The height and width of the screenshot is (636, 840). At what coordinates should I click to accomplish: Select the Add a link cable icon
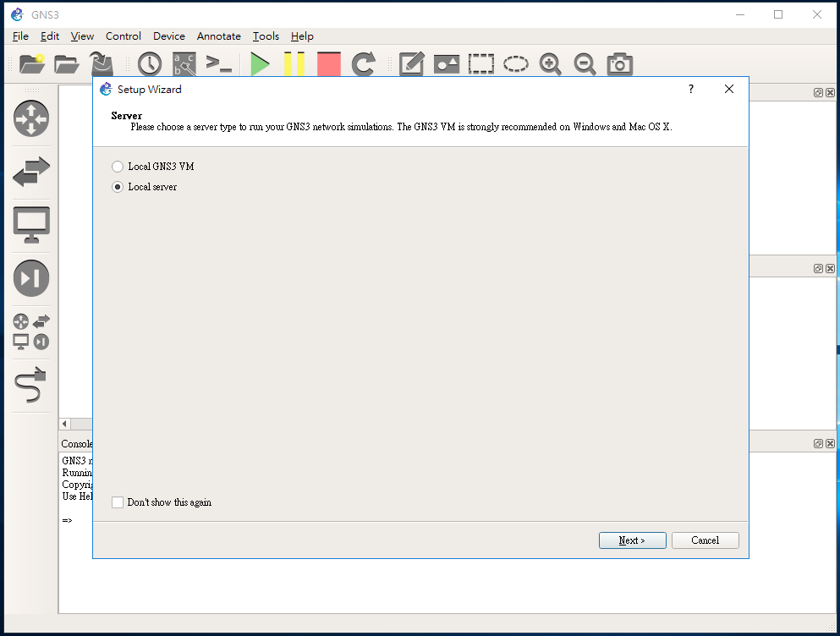coord(31,385)
